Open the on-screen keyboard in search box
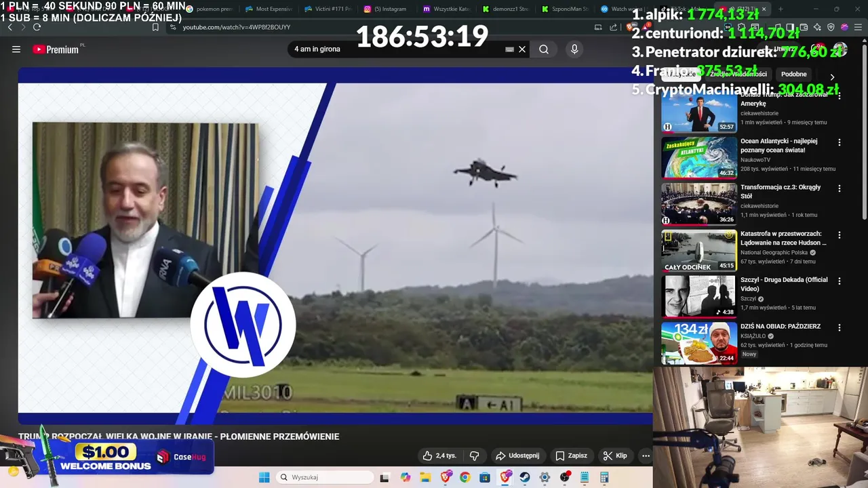Screen dimensions: 868x488 (509, 49)
